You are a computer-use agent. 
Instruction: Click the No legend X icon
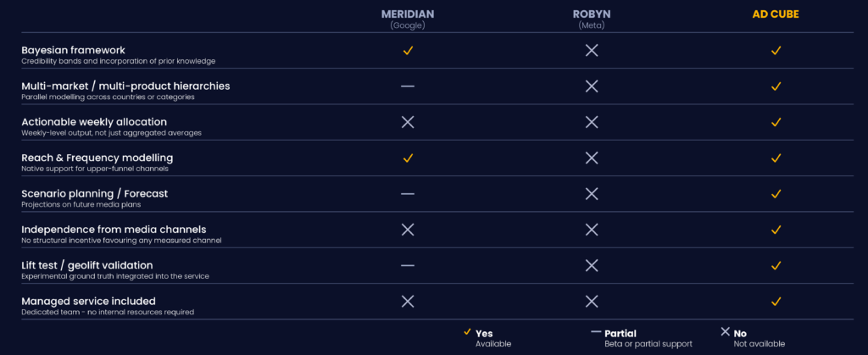pyautogui.click(x=726, y=332)
